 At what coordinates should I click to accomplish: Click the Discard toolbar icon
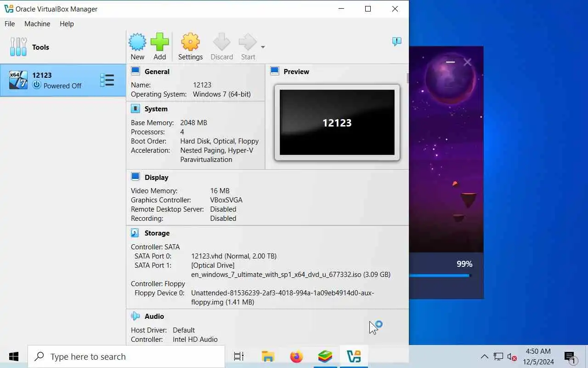coord(221,42)
